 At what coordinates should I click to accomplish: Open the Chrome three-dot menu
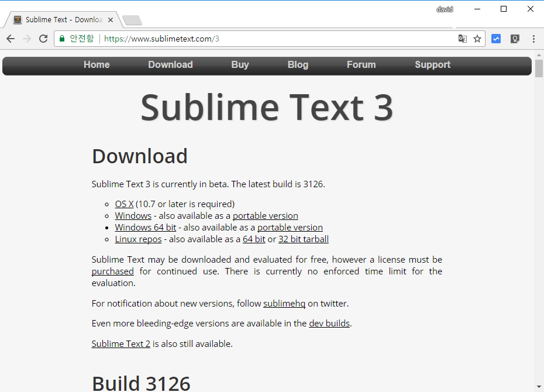(x=533, y=39)
